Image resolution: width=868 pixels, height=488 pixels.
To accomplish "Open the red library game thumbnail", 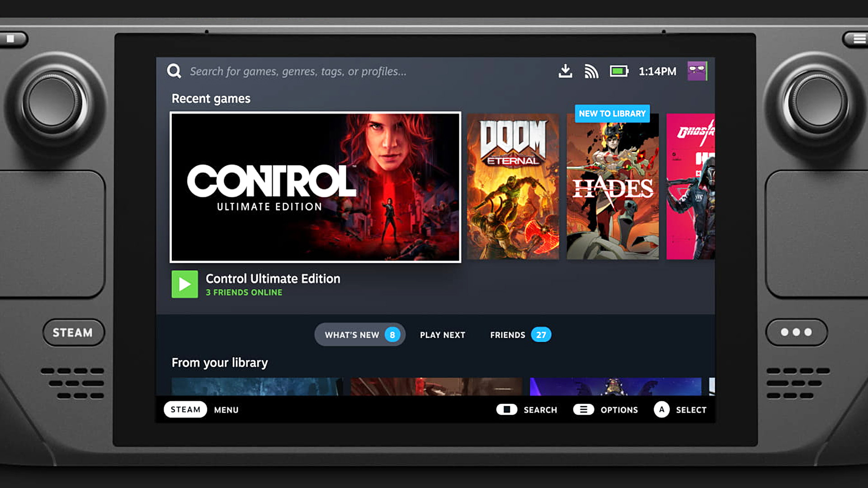I will coord(436,387).
